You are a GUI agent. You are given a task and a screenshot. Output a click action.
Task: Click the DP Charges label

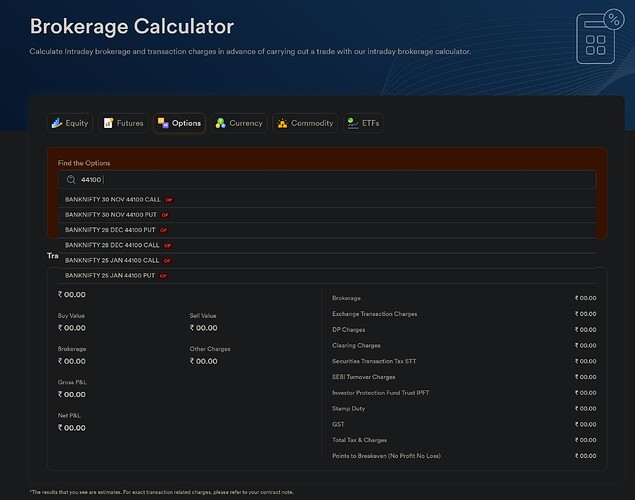(349, 330)
